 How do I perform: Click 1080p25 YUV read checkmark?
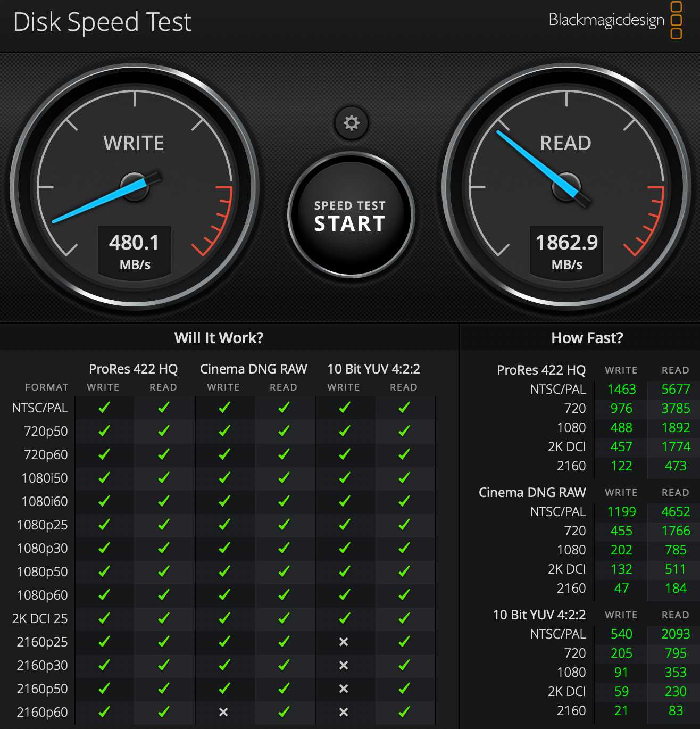coord(404,525)
